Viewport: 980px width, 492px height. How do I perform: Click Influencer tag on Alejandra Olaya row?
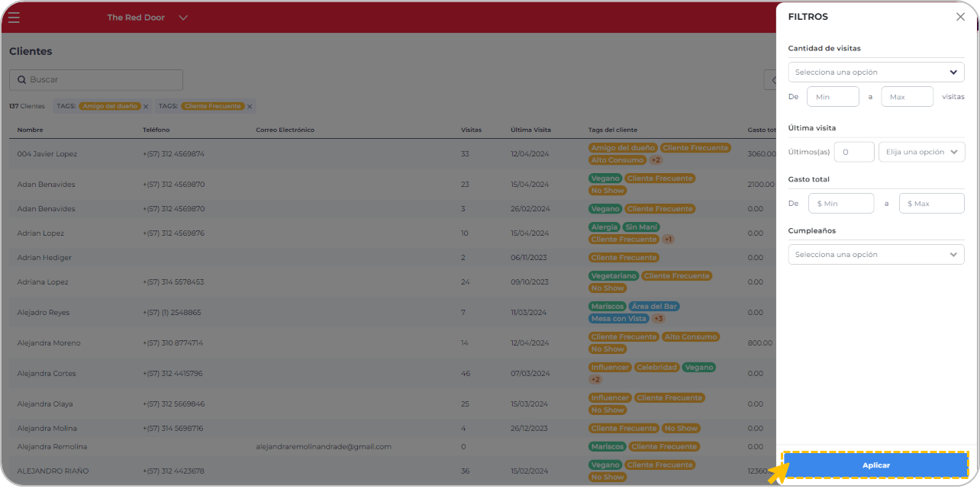pos(610,398)
